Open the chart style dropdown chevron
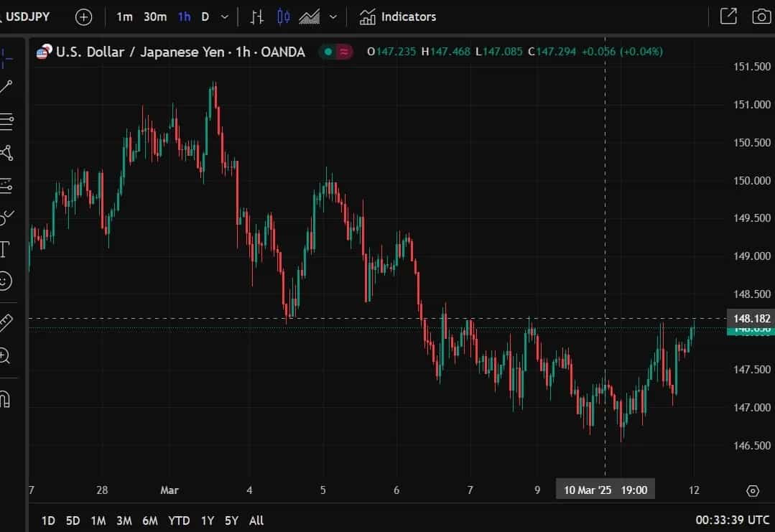This screenshot has height=532, width=775. pos(331,16)
